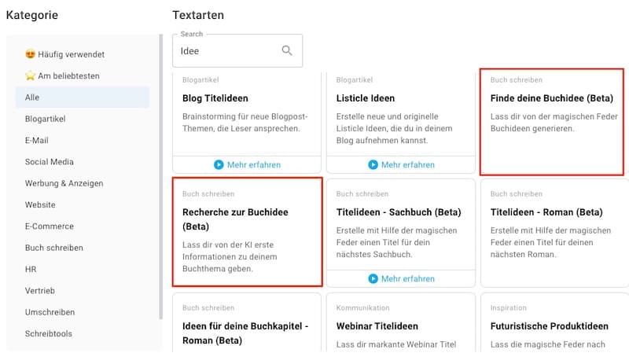Click Mehr erfahren link under Listicle Ideen
The width and height of the screenshot is (629, 364).
tap(407, 165)
